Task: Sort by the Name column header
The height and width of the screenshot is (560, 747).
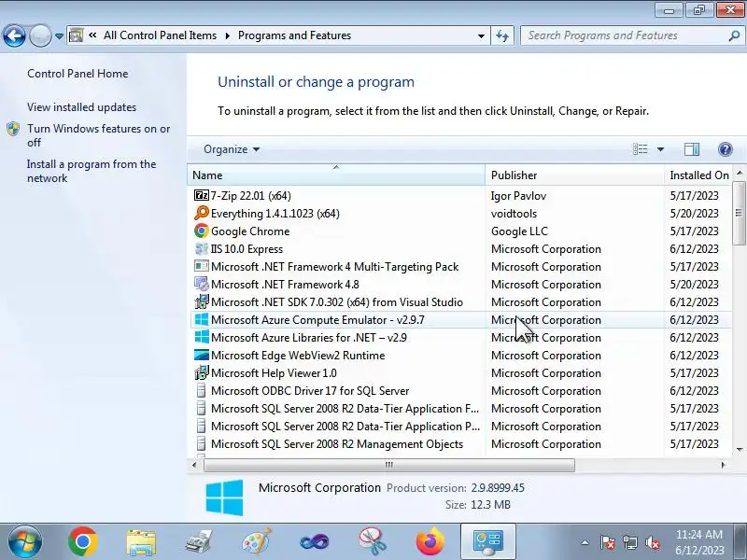Action: [336, 175]
